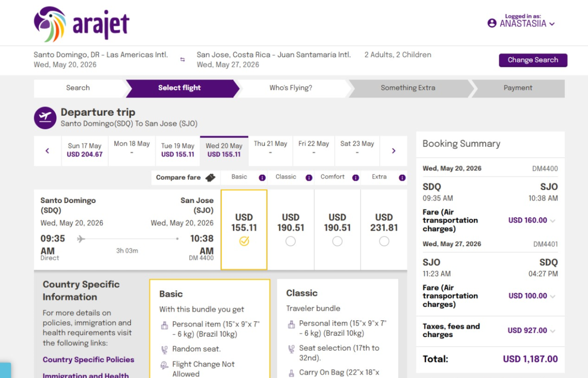Go to the Search step tab
Image resolution: width=588 pixels, height=378 pixels.
coord(78,88)
